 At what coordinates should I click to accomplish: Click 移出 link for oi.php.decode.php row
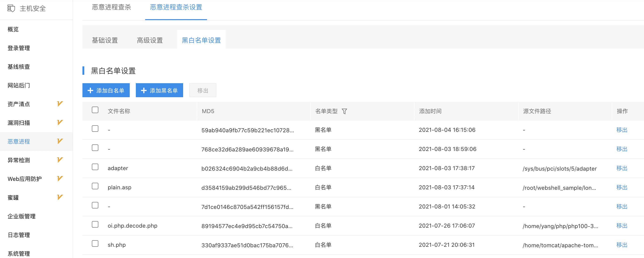[x=622, y=226]
